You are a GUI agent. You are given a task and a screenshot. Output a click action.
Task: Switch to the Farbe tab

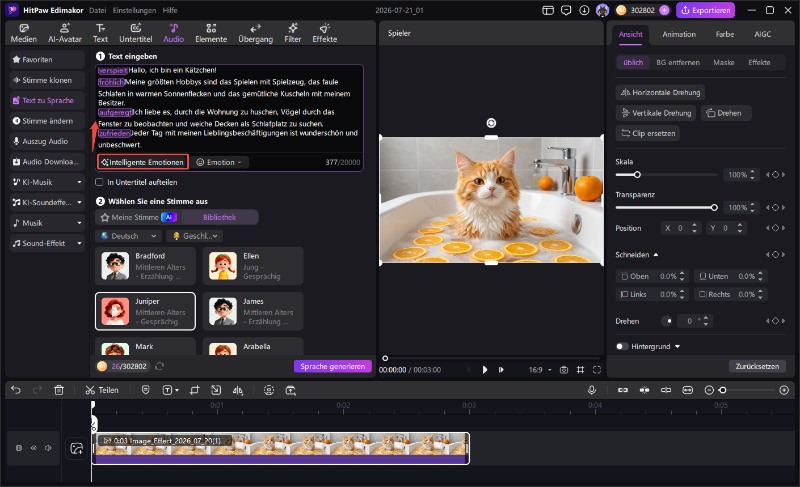pyautogui.click(x=724, y=34)
